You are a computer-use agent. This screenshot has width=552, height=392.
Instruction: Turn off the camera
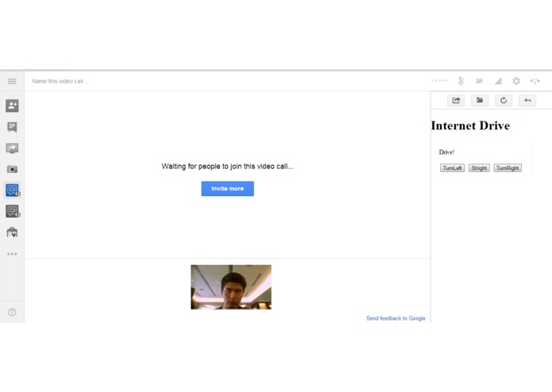point(479,81)
